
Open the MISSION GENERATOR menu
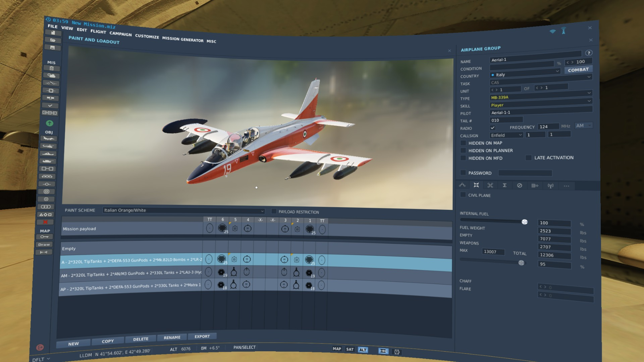[183, 39]
